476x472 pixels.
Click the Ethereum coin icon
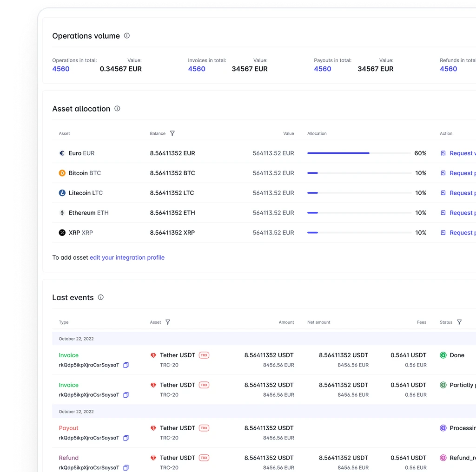click(62, 213)
